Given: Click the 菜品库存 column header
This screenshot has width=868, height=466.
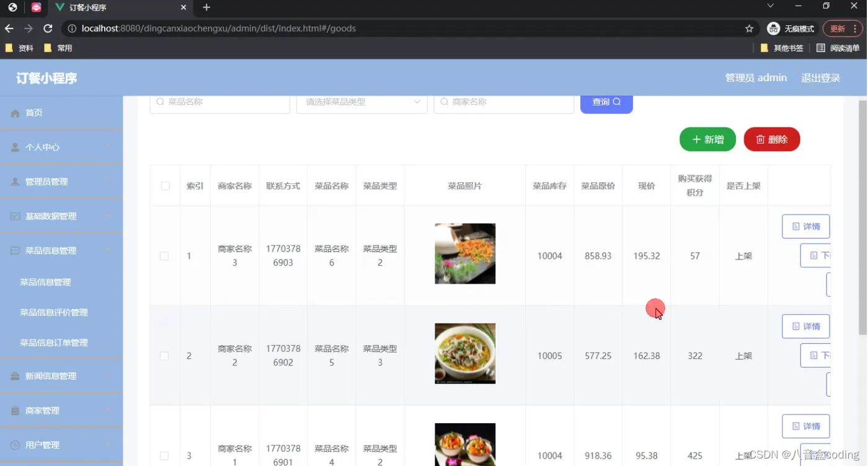Looking at the screenshot, I should pyautogui.click(x=550, y=186).
